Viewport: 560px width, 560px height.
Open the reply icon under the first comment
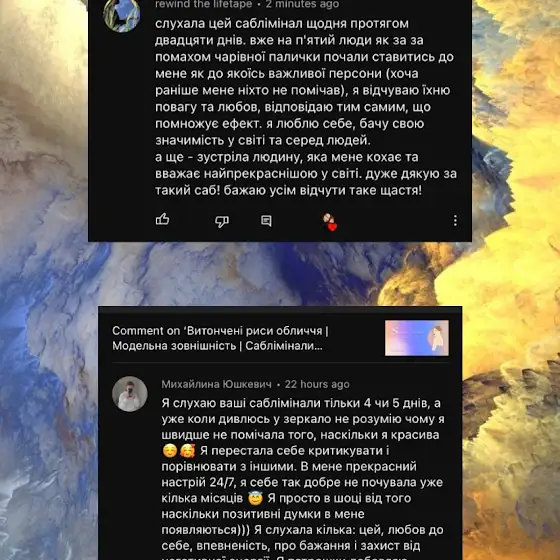pos(266,221)
